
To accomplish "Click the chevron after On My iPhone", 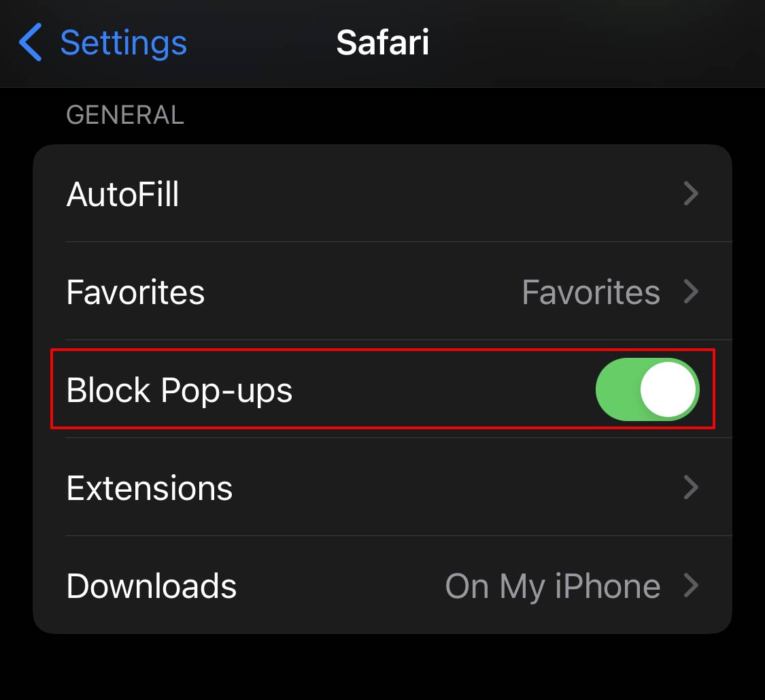I will pyautogui.click(x=691, y=586).
